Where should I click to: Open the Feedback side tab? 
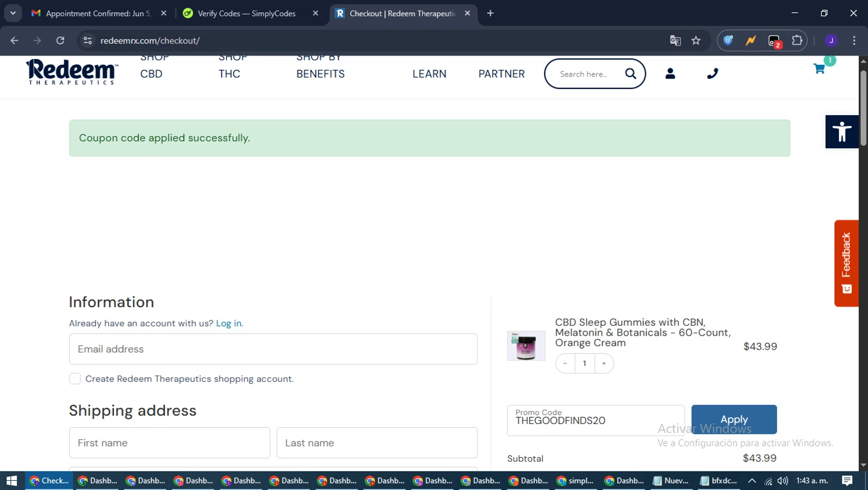[846, 263]
